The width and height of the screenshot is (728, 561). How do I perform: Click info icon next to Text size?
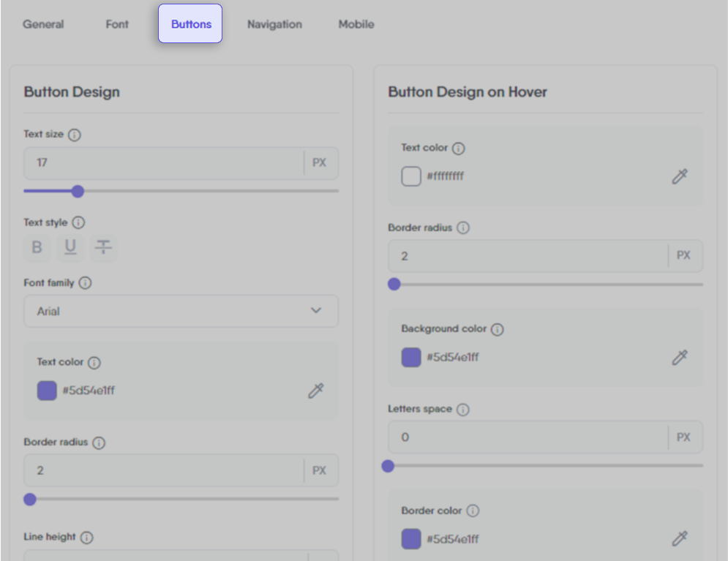(75, 135)
